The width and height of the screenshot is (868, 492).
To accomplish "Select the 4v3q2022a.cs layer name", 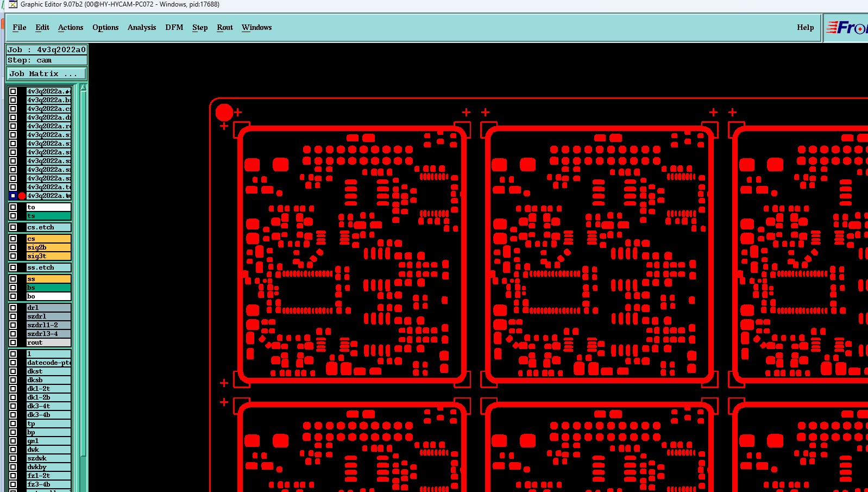I will pyautogui.click(x=49, y=109).
